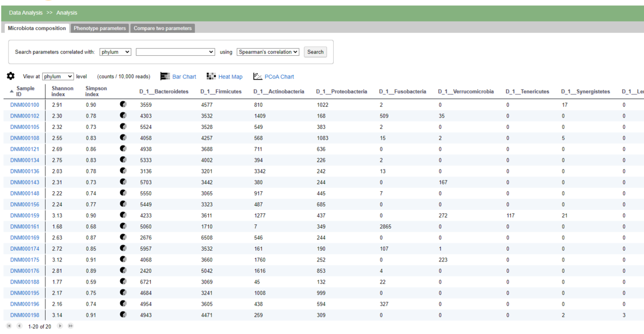This screenshot has height=334, width=644.
Task: Switch to the Compare two parameters tab
Action: [x=163, y=28]
